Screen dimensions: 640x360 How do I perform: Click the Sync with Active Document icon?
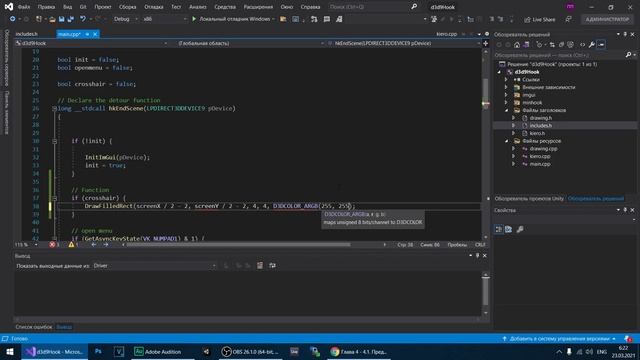coord(552,44)
